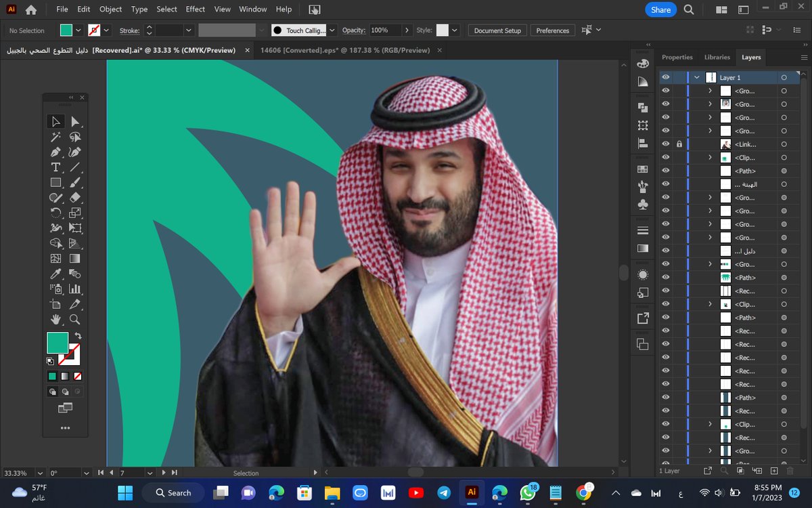Image resolution: width=812 pixels, height=508 pixels.
Task: Delete selection trash icon in Layers panel
Action: pos(790,471)
